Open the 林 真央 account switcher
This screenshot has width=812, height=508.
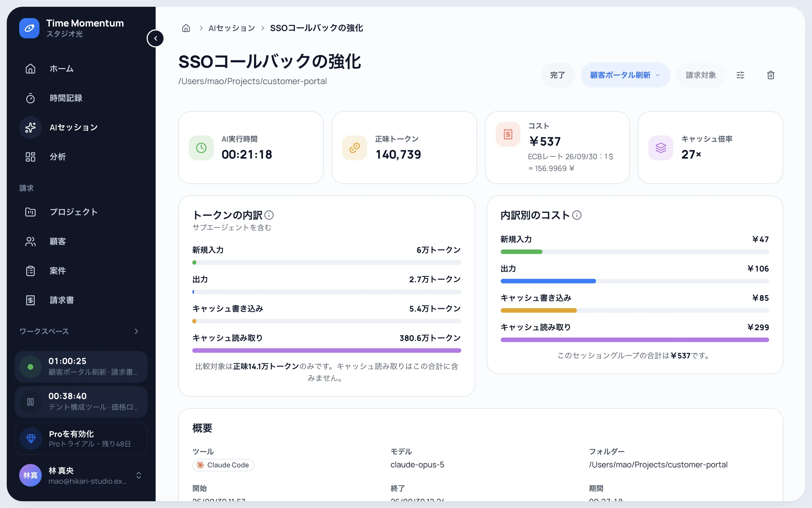(x=81, y=476)
